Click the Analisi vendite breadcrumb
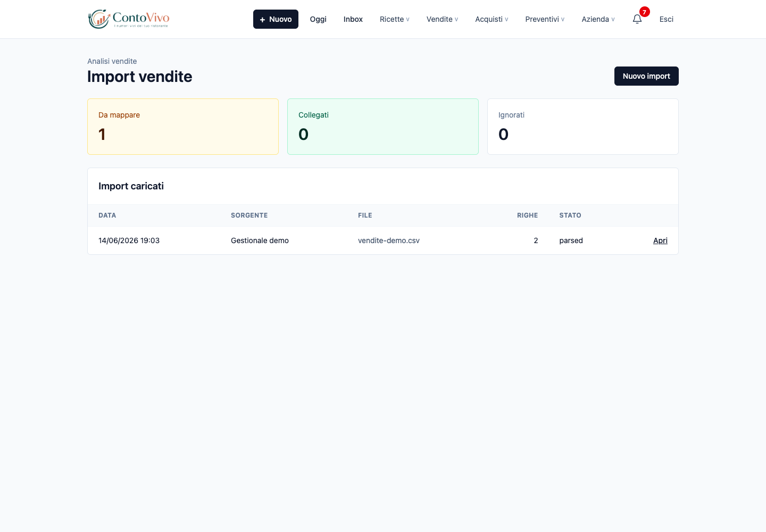766x532 pixels. 112,61
